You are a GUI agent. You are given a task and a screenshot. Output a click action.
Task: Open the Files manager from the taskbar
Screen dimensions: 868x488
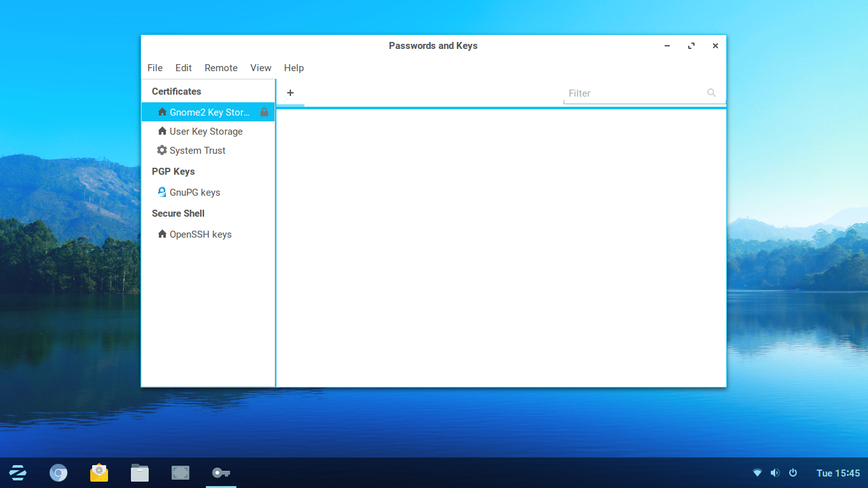pos(140,473)
